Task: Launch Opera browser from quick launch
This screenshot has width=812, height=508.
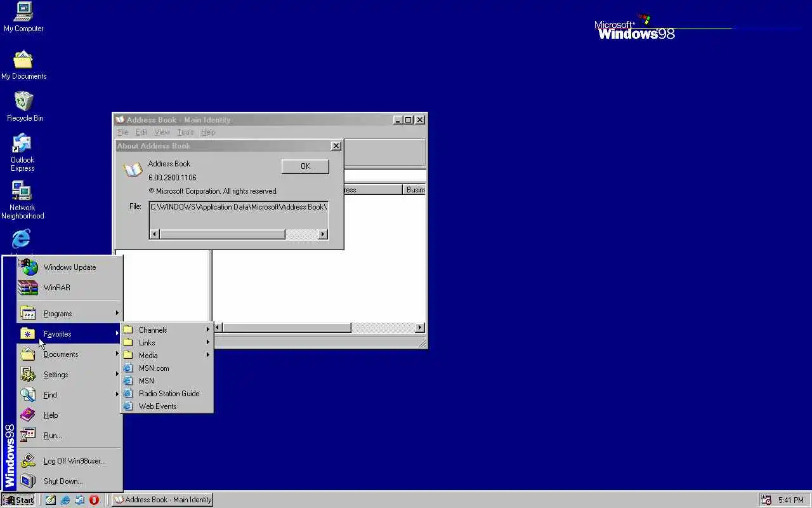Action: (95, 500)
